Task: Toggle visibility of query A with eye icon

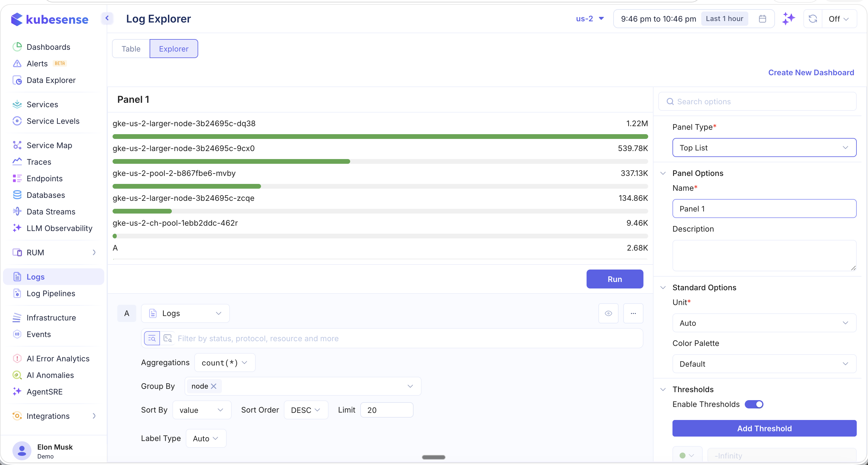Action: [x=608, y=313]
